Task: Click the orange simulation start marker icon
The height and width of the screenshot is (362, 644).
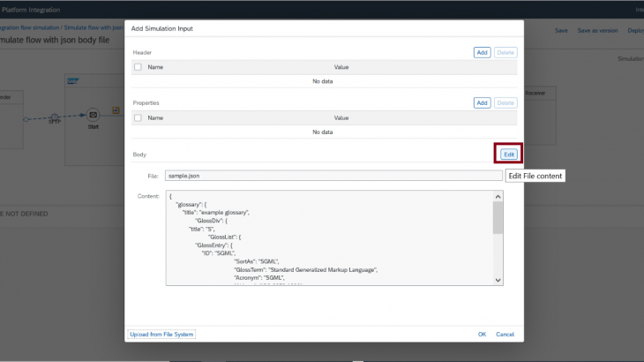Action: tap(116, 110)
